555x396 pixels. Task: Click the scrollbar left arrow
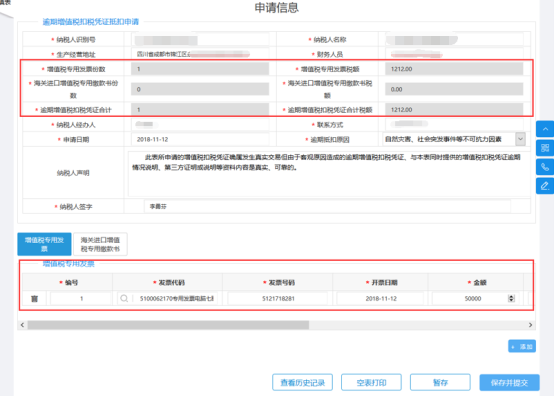click(22, 325)
